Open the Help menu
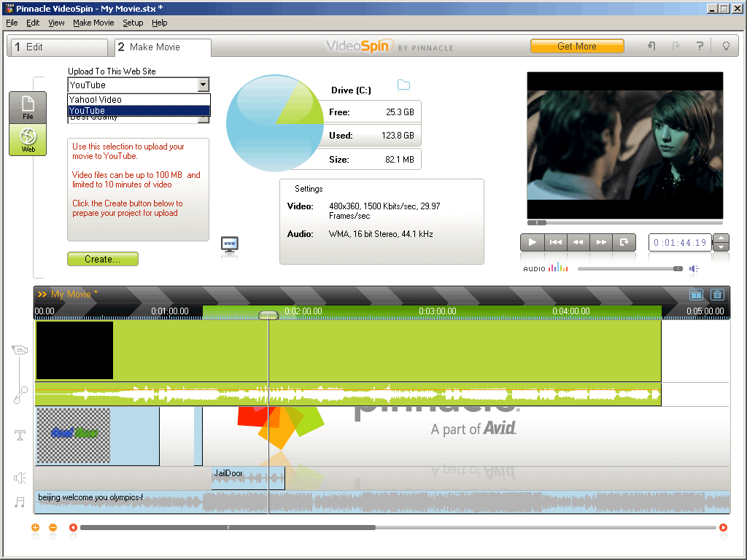This screenshot has height=560, width=747. (x=160, y=23)
